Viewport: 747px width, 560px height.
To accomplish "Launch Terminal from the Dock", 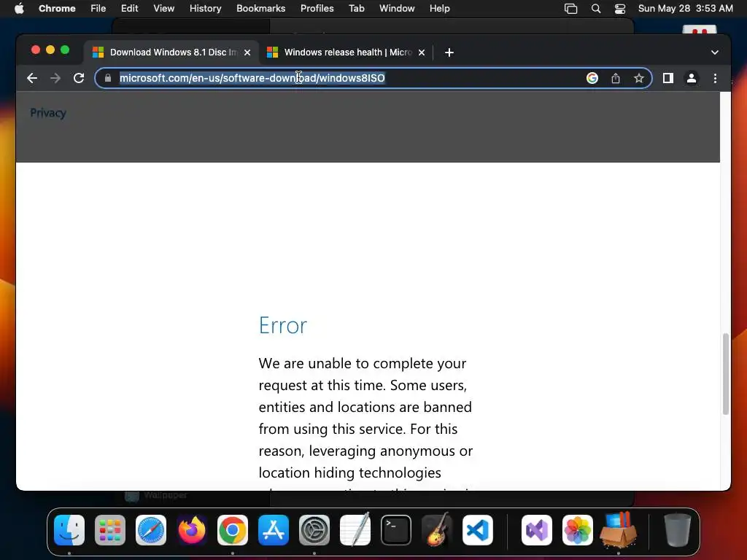I will click(x=396, y=530).
